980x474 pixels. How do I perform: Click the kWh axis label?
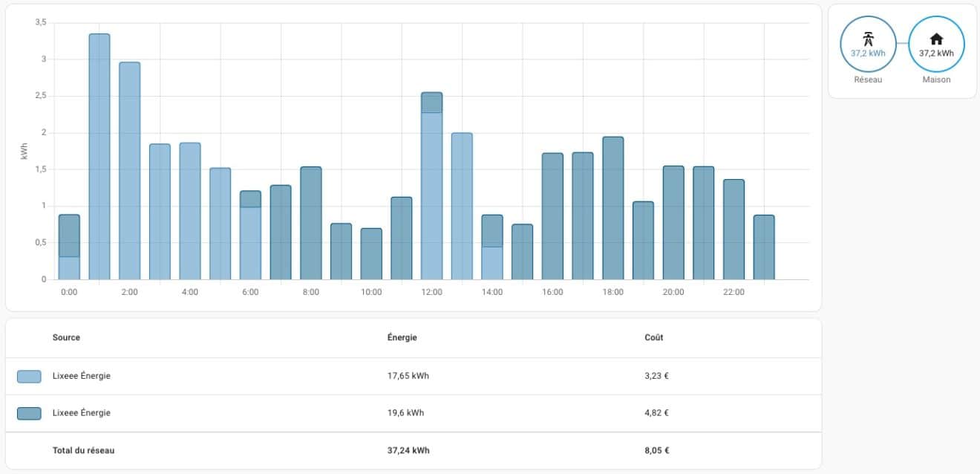tap(24, 149)
